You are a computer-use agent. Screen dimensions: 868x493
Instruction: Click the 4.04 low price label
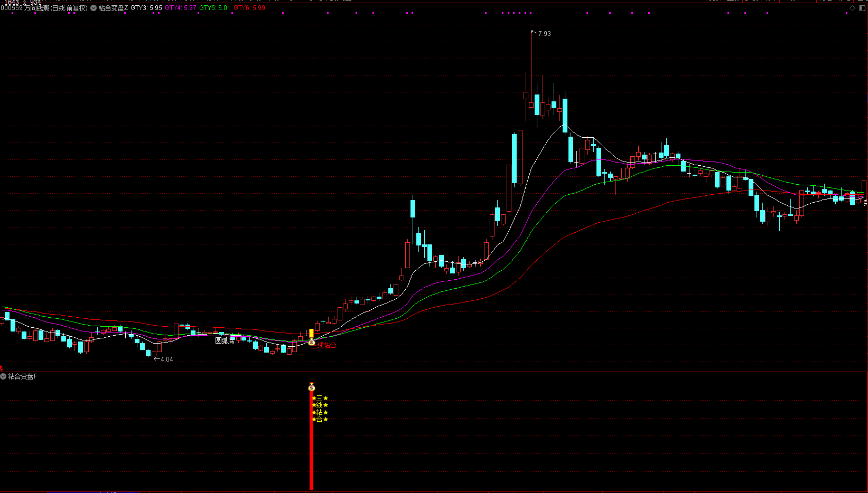click(166, 359)
